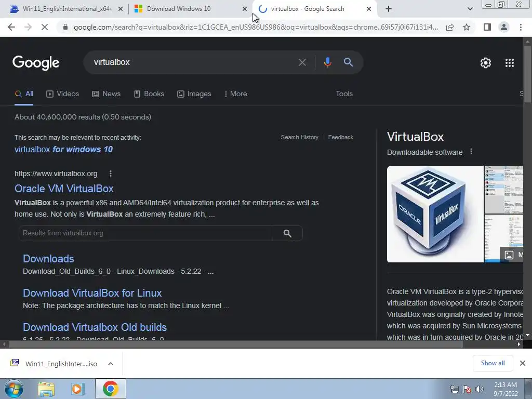Open a new tab with the plus button
Image resolution: width=532 pixels, height=399 pixels.
point(389,9)
